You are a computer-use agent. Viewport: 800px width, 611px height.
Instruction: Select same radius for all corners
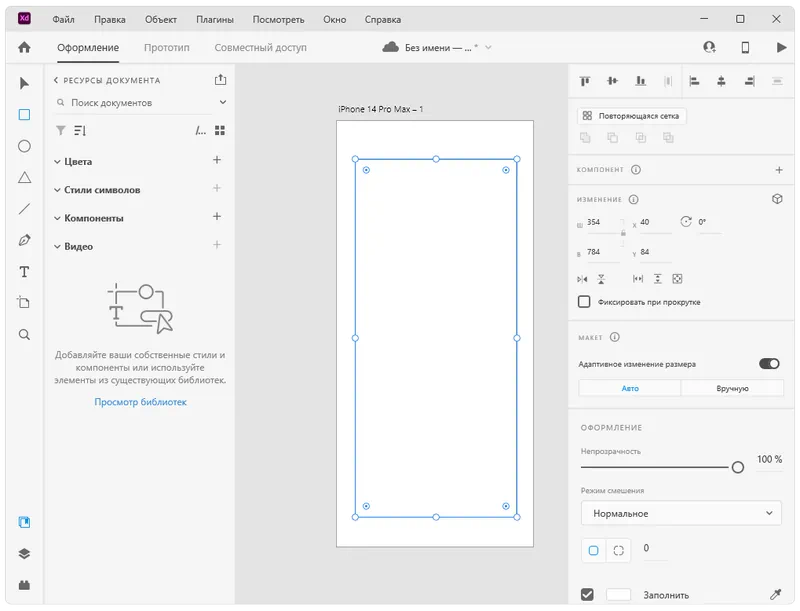(x=593, y=550)
